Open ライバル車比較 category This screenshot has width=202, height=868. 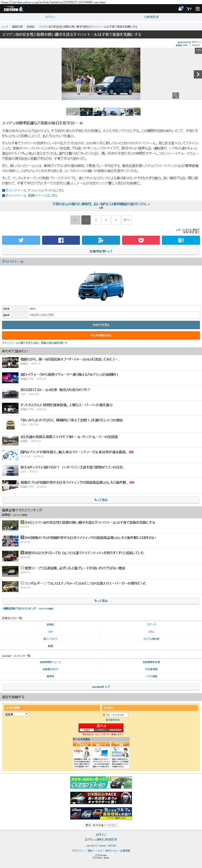pyautogui.click(x=151, y=638)
